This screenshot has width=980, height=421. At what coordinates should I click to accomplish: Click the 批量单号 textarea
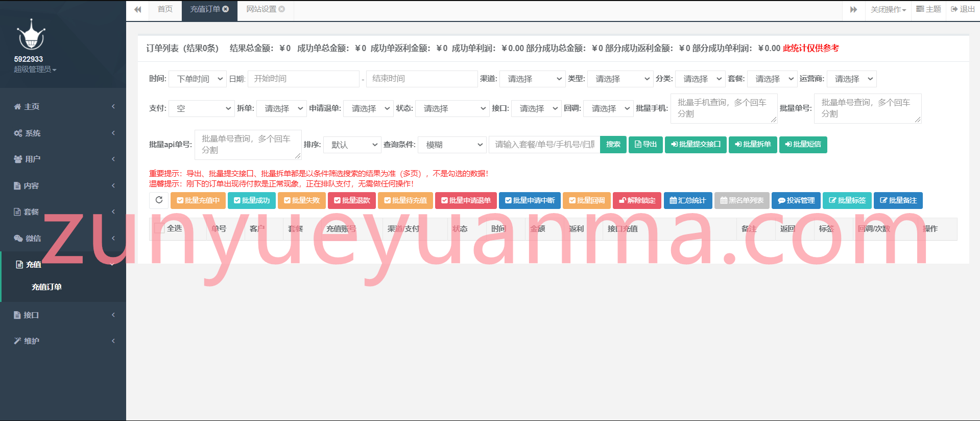868,108
